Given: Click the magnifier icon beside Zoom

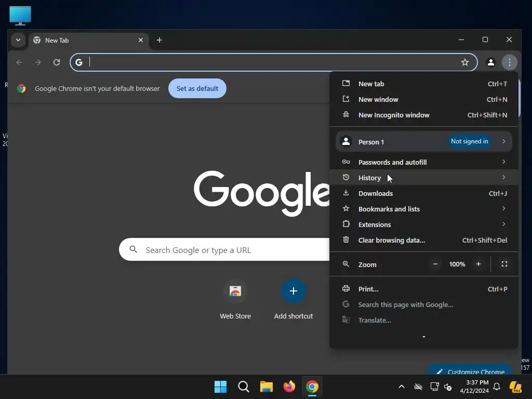Looking at the screenshot, I should click(x=345, y=264).
